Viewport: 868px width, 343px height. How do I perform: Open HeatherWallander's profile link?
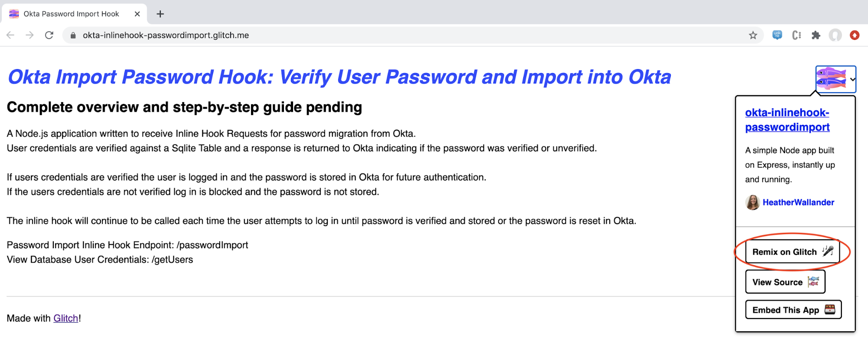tap(798, 202)
